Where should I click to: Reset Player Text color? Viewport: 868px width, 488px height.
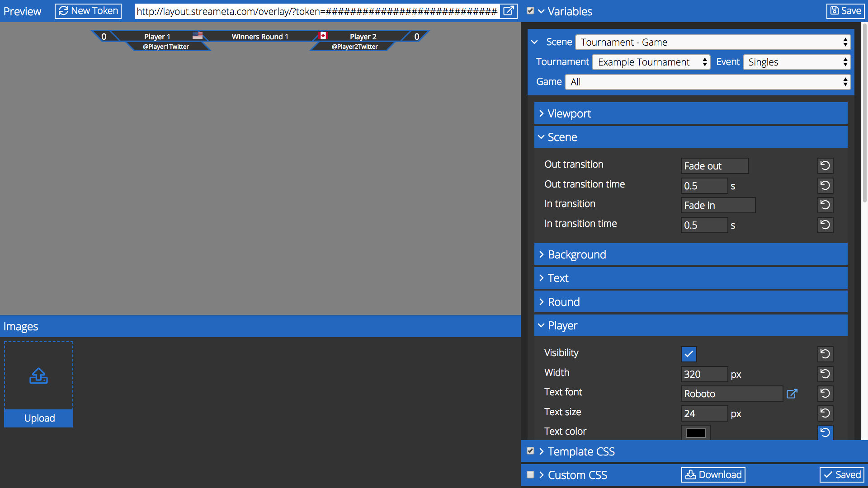pyautogui.click(x=825, y=432)
